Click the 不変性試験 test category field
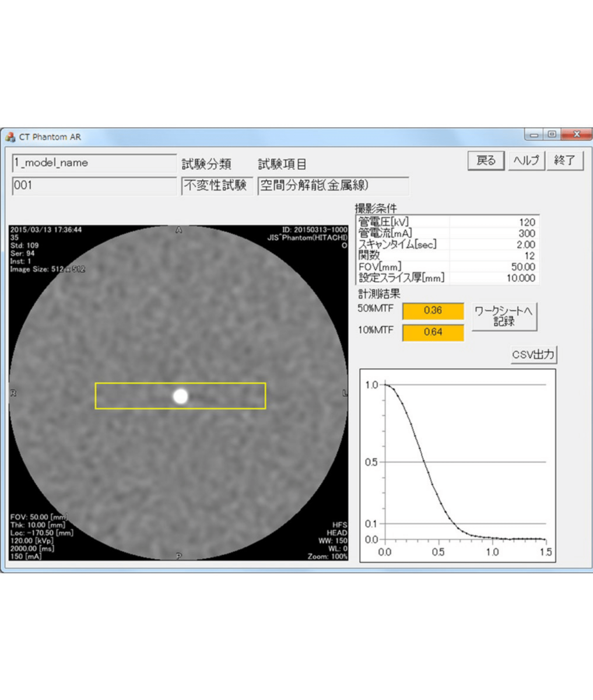The height and width of the screenshot is (700, 593). point(217,186)
